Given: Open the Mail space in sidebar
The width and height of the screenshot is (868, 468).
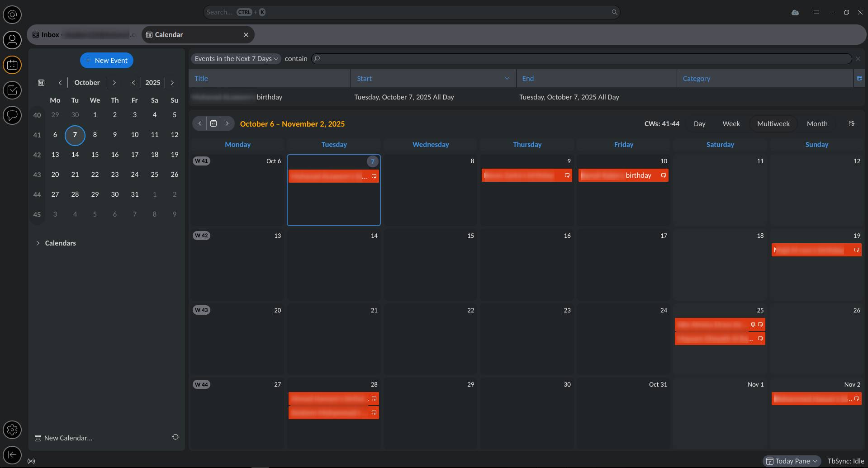Looking at the screenshot, I should coord(12,15).
